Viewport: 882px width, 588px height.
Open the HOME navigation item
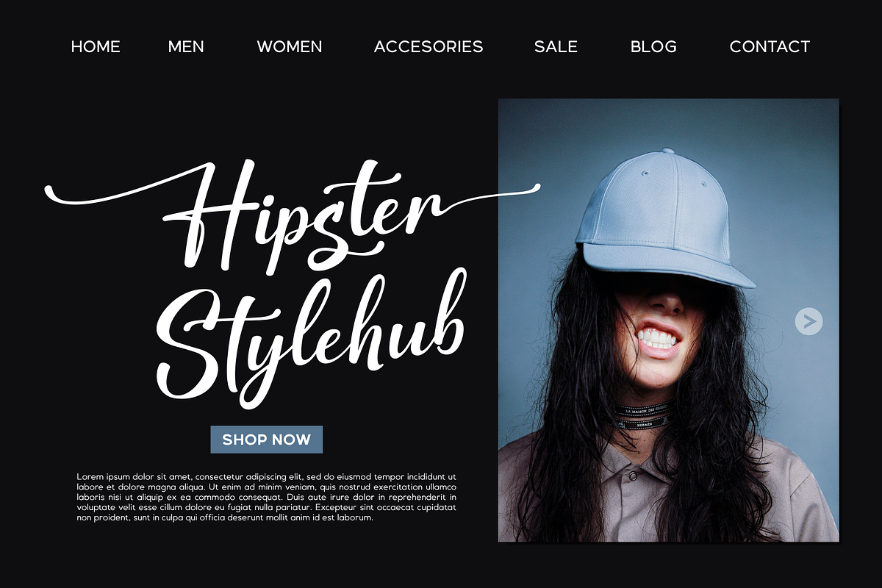click(96, 46)
